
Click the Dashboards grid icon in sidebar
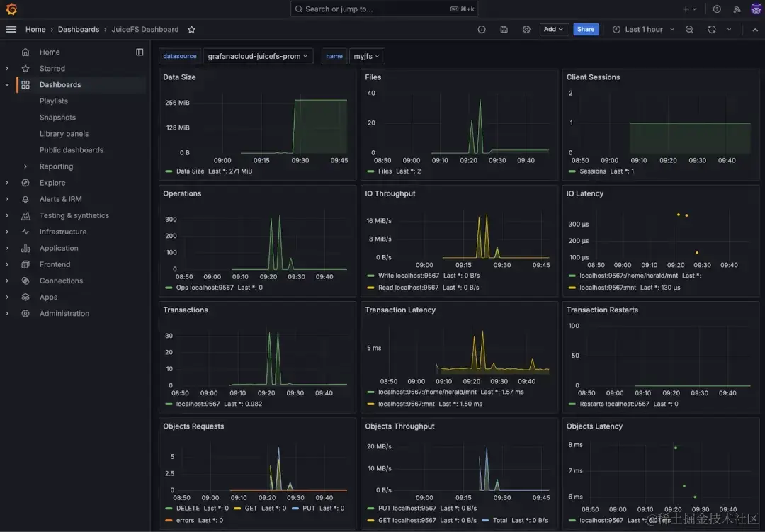[25, 84]
